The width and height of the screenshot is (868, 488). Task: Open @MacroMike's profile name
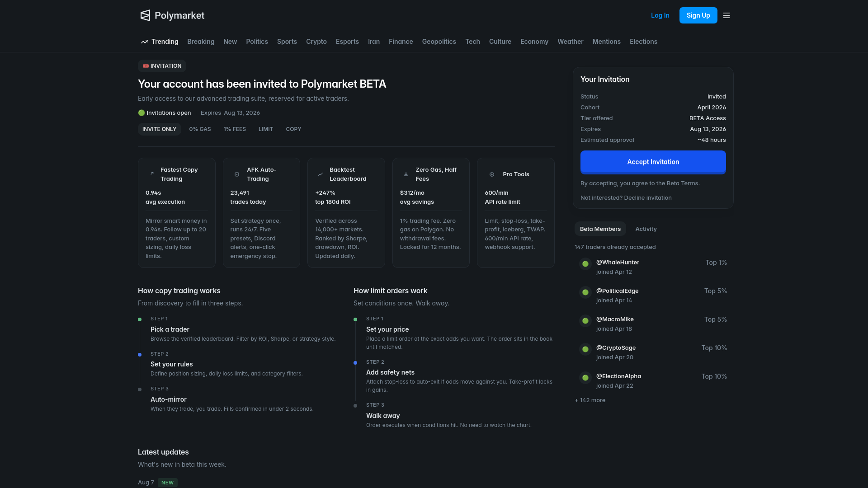coord(615,319)
